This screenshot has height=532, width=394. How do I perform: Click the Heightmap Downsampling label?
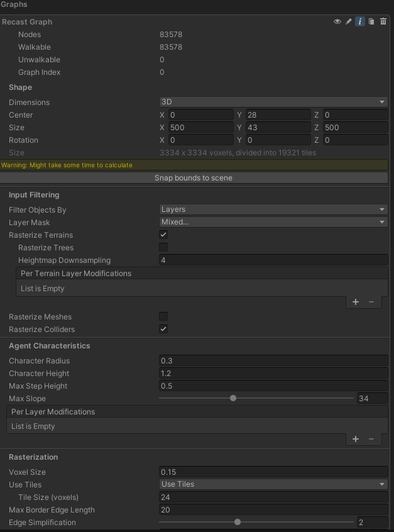(65, 260)
